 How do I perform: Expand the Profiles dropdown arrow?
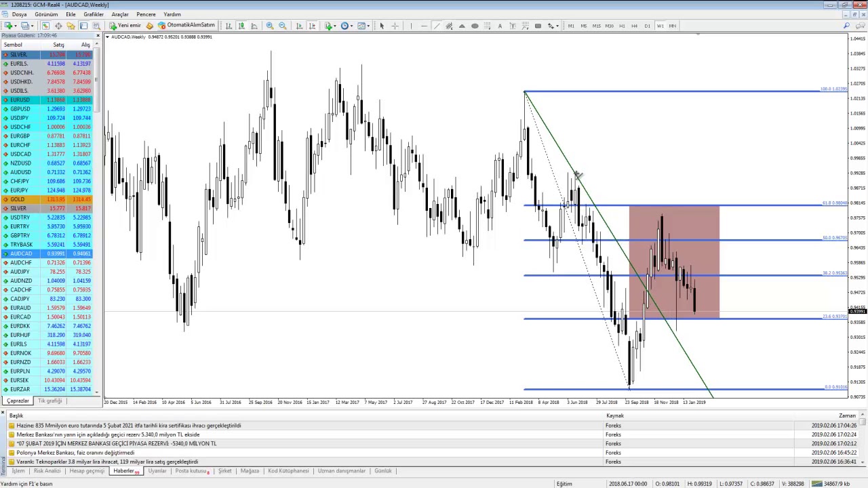(32, 26)
